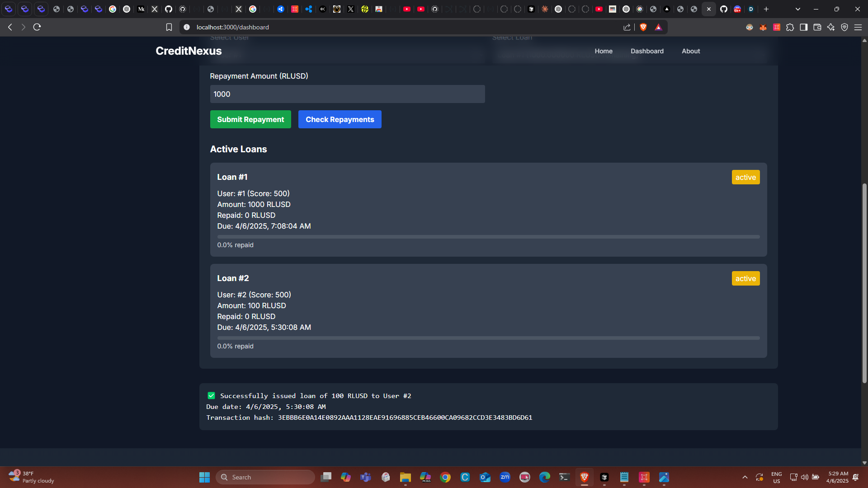Show hidden system tray icons
Screen dimensions: 868x488
(745, 477)
